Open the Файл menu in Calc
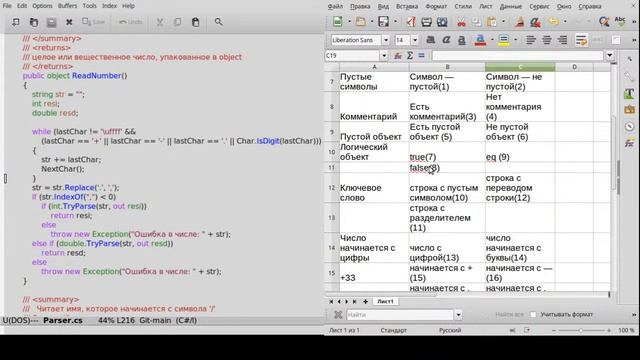The image size is (640, 360). tap(335, 6)
